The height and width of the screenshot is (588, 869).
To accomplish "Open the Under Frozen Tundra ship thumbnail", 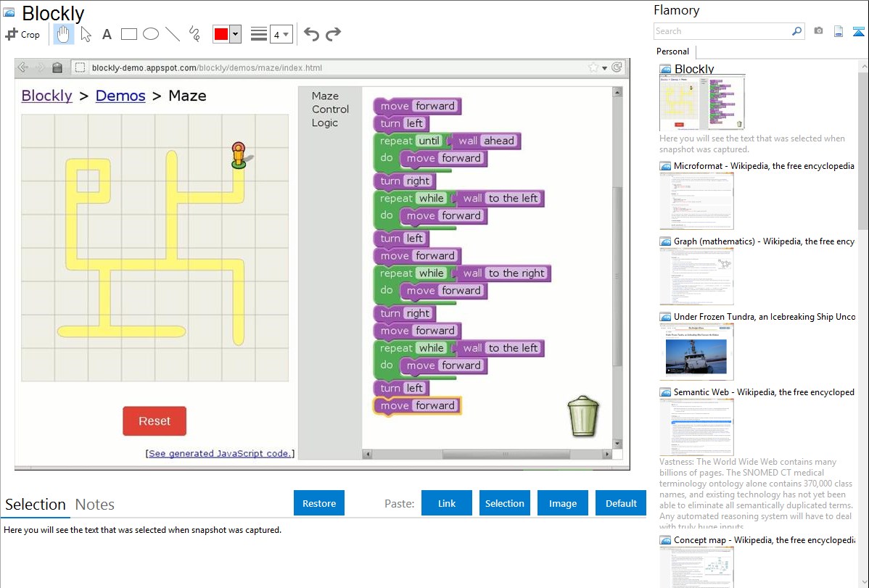I will pyautogui.click(x=696, y=352).
